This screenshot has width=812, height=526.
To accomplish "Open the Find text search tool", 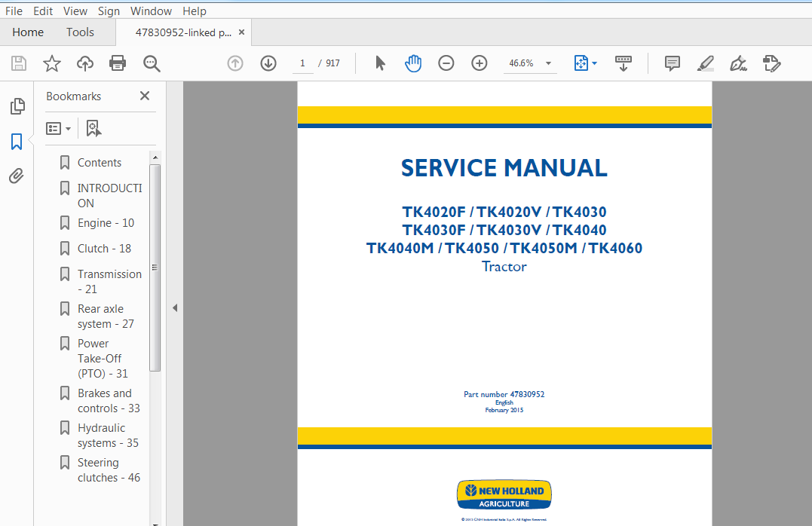I will [152, 64].
